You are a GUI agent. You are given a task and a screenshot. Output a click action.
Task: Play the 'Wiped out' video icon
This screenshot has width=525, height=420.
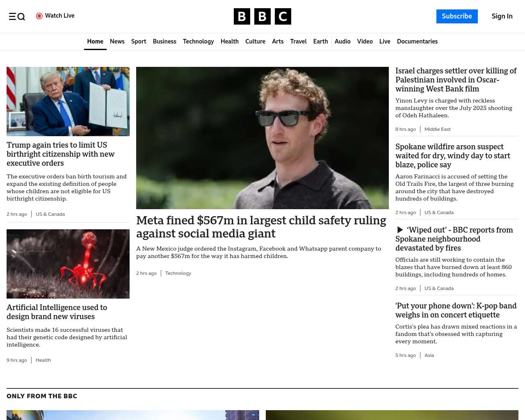(x=400, y=230)
